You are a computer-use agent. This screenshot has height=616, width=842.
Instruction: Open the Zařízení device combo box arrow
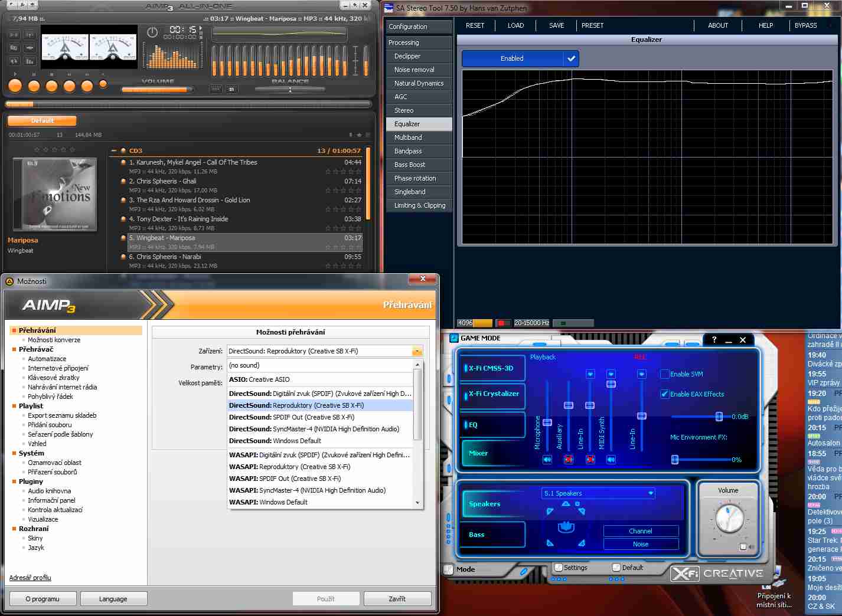point(417,351)
